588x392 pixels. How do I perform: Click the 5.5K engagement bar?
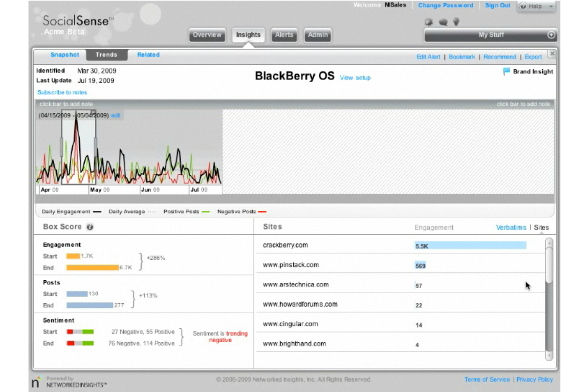470,246
